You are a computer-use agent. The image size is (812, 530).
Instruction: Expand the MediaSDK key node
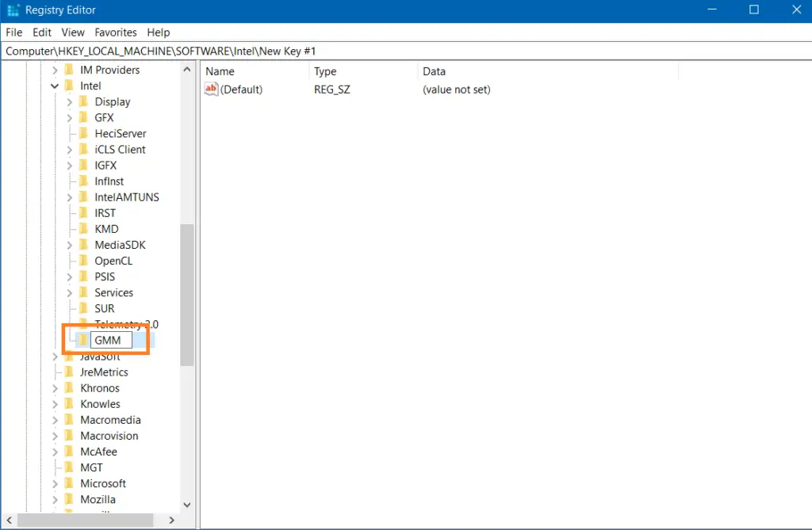[70, 245]
